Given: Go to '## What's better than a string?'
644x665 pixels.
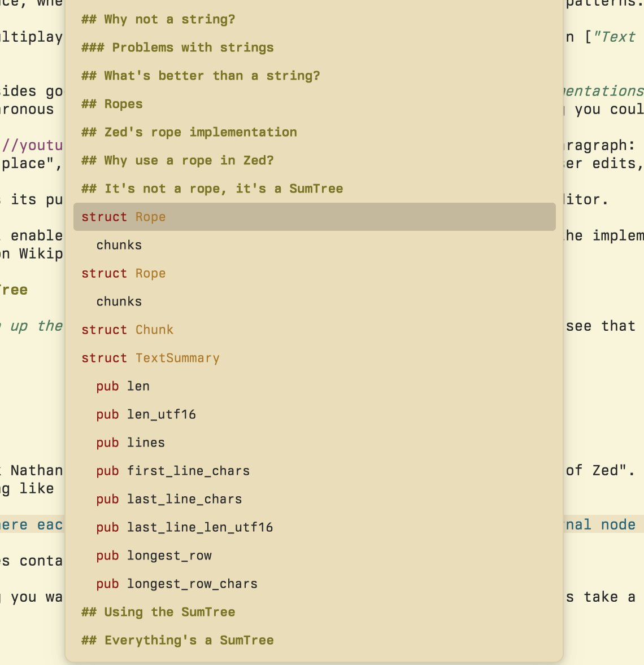Looking at the screenshot, I should (x=314, y=76).
